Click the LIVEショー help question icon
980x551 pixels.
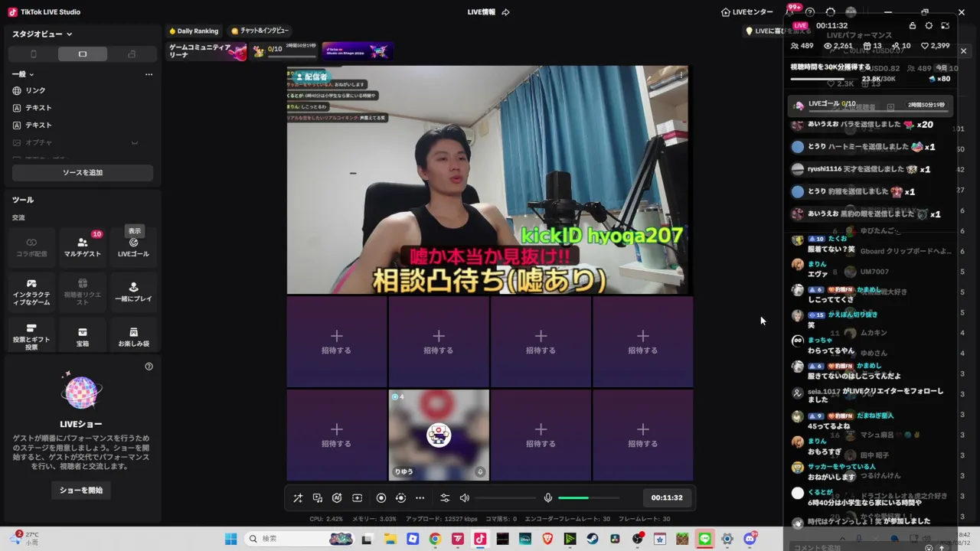(149, 367)
